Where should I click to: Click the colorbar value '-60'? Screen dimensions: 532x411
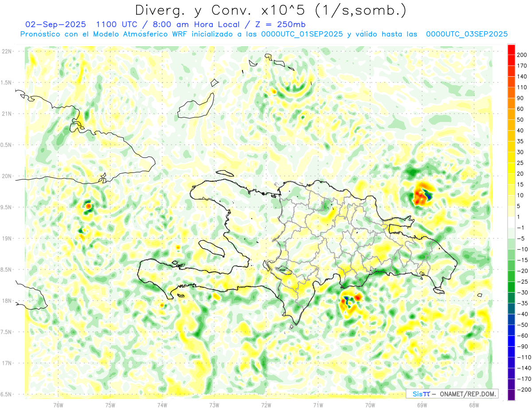[522, 336]
